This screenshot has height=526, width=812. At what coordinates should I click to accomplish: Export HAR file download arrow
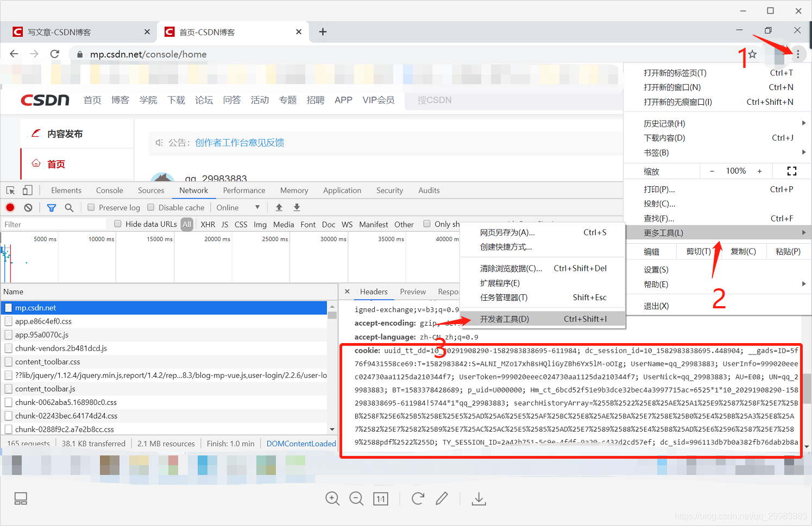coord(297,207)
